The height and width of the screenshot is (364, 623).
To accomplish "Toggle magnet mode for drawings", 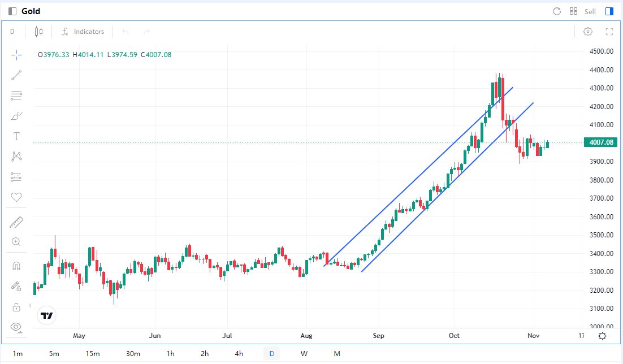I will pyautogui.click(x=16, y=266).
